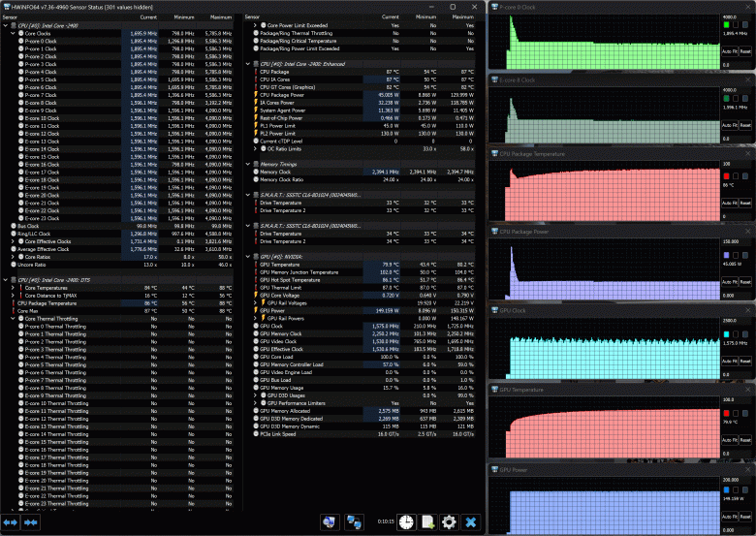Open purple color swatch in CPU Package Power graph

pos(727,255)
